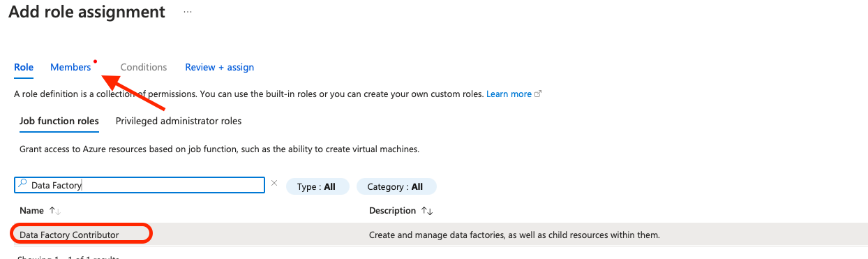Sort by Description column arrows
The height and width of the screenshot is (259, 868).
click(428, 210)
